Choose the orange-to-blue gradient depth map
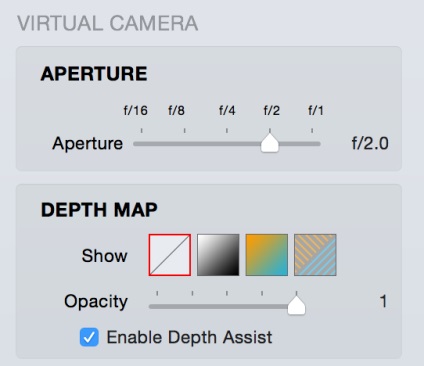 [x=267, y=255]
